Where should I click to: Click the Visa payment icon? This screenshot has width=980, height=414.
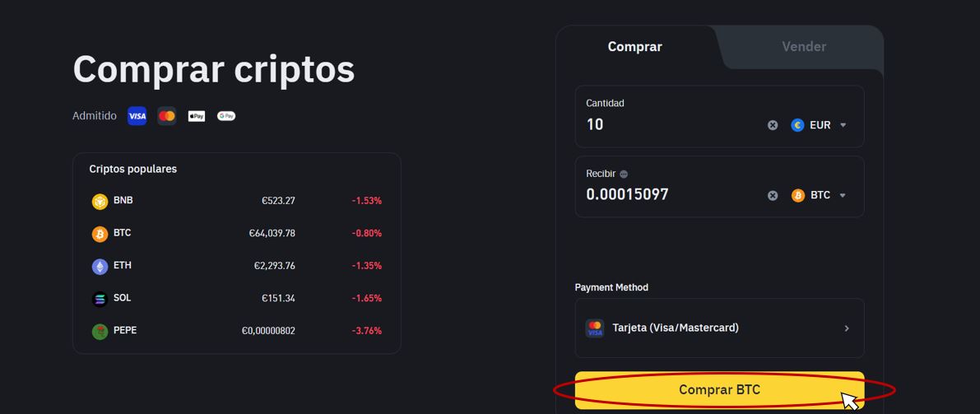137,116
